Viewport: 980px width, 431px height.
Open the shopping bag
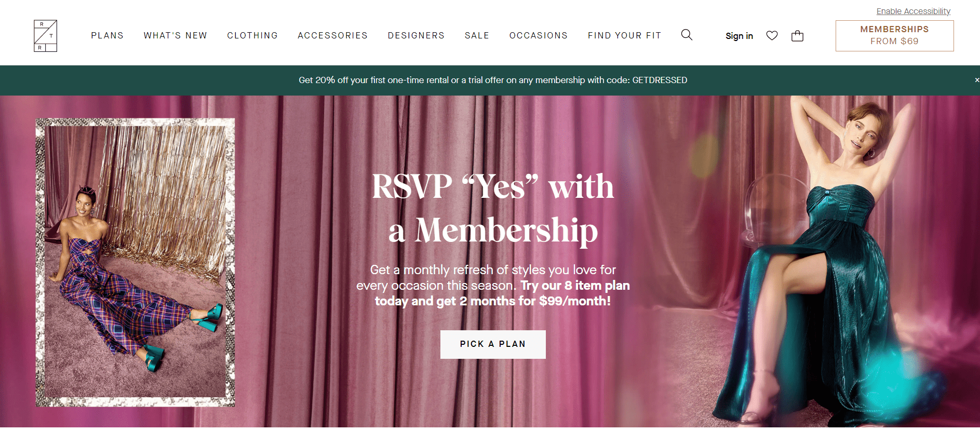point(797,36)
